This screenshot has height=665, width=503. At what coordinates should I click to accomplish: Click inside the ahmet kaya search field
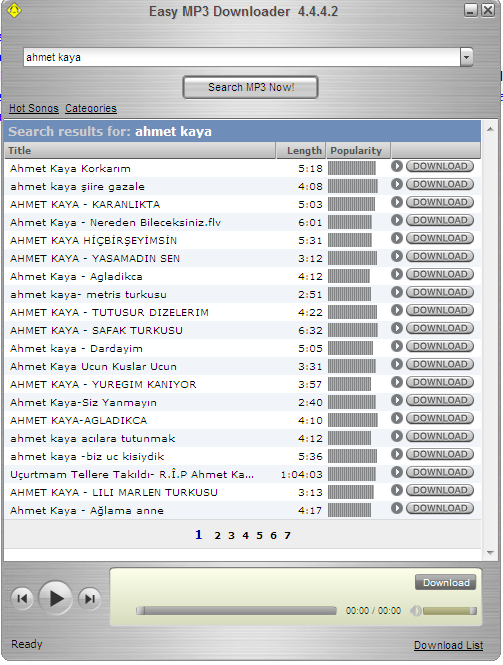242,57
